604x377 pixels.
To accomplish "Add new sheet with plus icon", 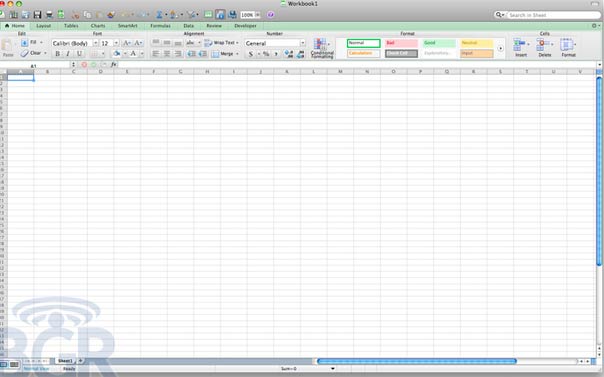I will [81, 361].
